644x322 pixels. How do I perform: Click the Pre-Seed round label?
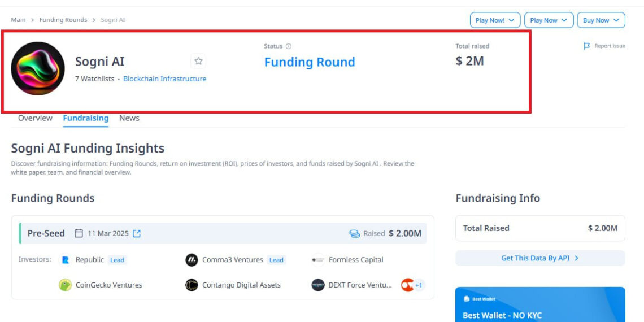tap(46, 233)
